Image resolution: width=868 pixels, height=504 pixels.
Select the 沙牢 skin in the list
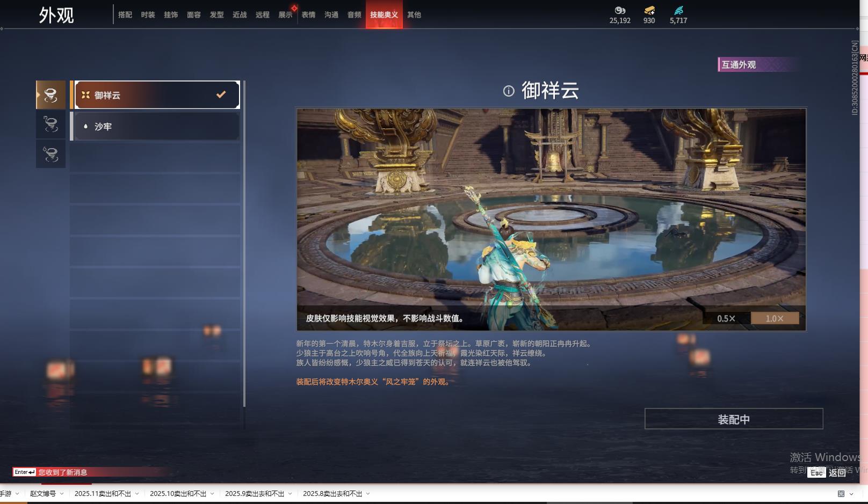(156, 127)
